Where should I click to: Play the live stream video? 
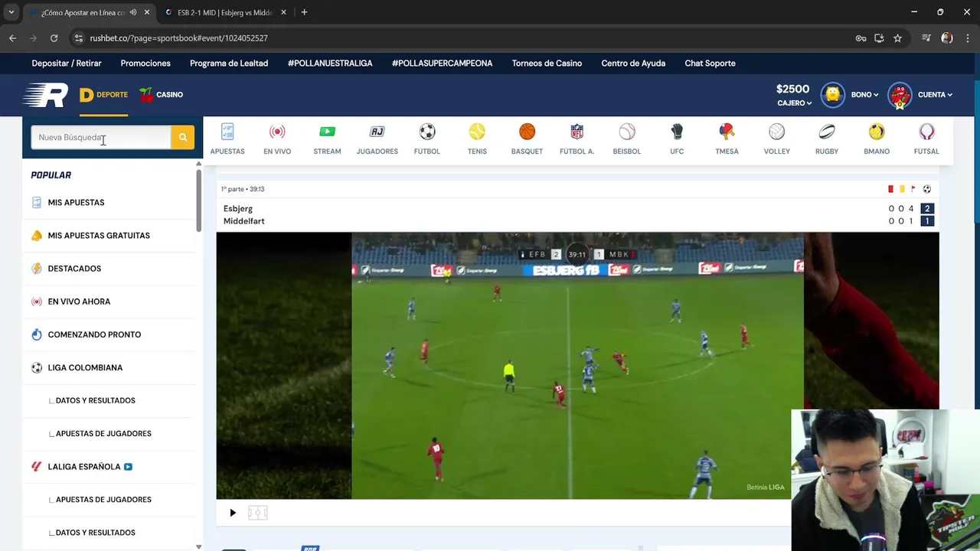[233, 513]
